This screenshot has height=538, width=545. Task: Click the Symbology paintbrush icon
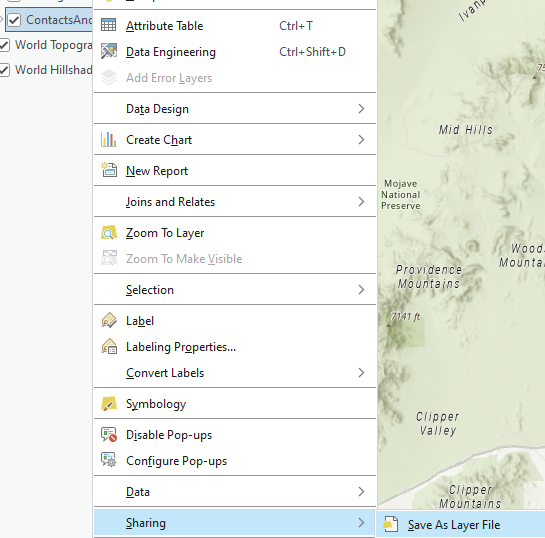(x=109, y=404)
